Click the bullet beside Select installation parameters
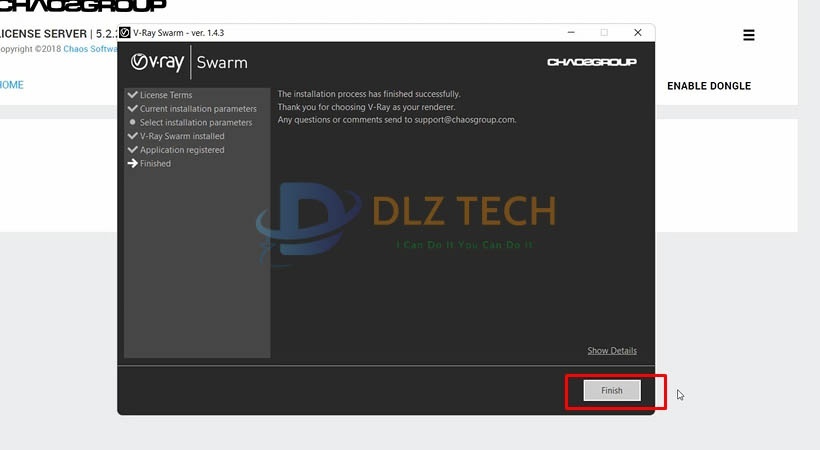The width and height of the screenshot is (820, 450). click(132, 123)
